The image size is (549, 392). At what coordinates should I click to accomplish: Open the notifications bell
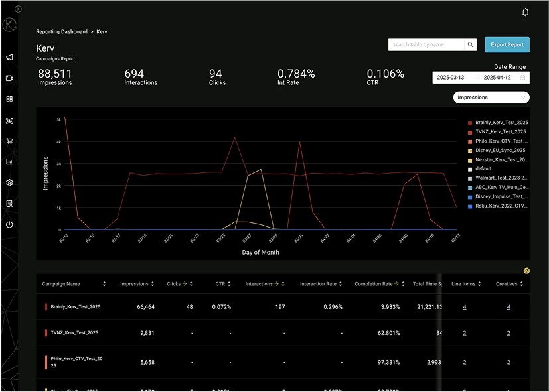(525, 12)
